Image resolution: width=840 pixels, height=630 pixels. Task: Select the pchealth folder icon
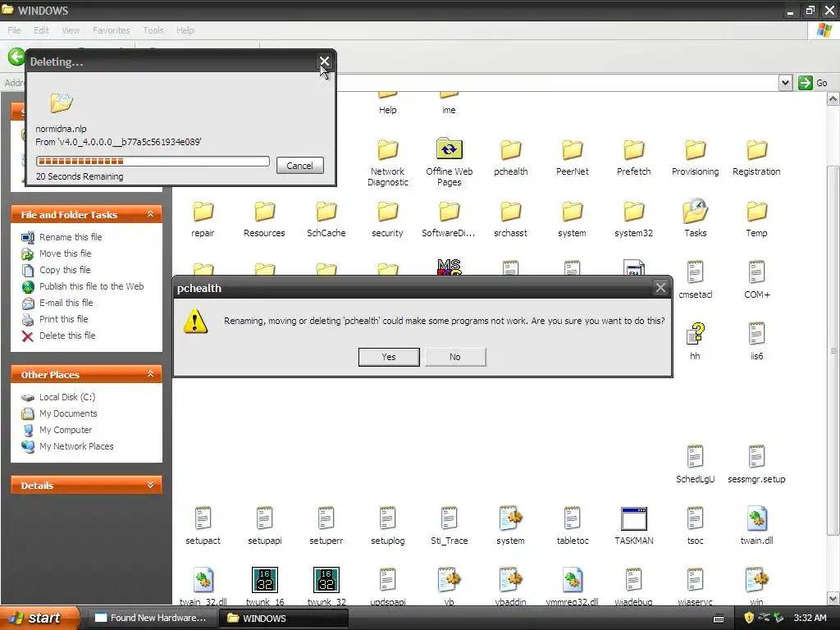click(510, 151)
